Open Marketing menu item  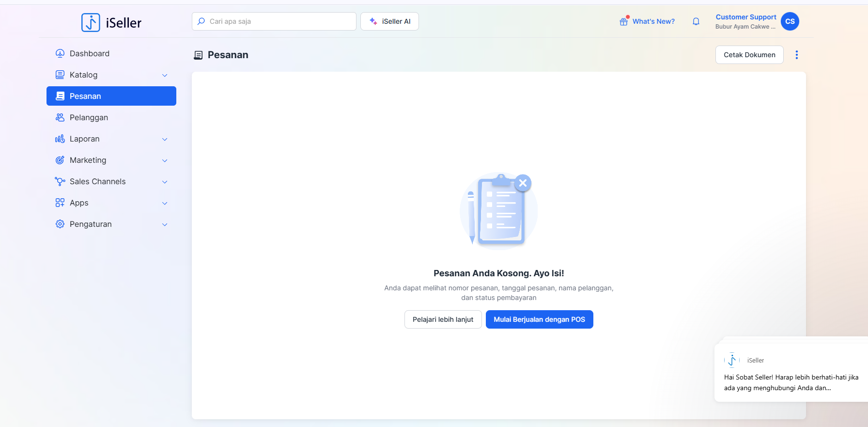[111, 160]
